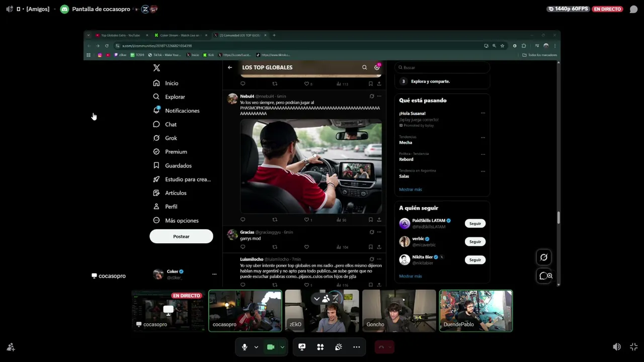Viewport: 644px width, 362px height.
Task: Follow PaidSkills LATAM with Seguir
Action: pos(475,223)
